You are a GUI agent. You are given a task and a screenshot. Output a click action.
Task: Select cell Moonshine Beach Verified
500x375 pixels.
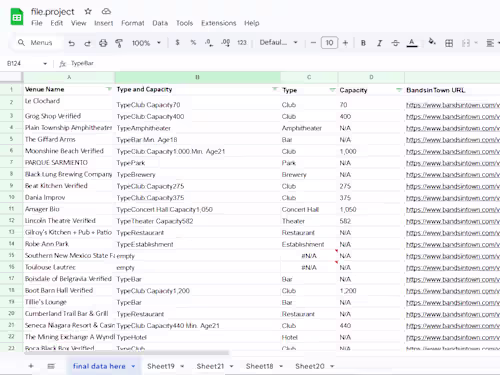point(69,151)
